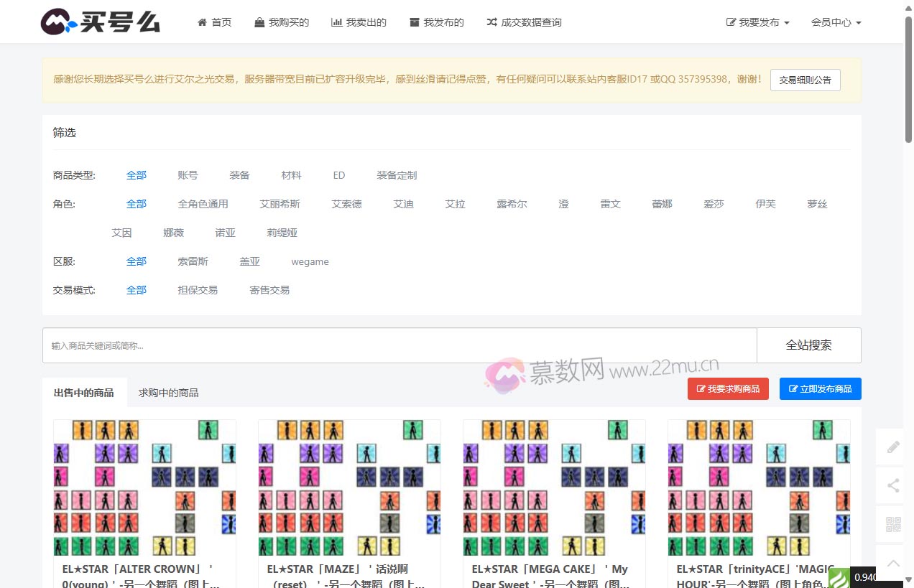Open 成交数据查询 with shuffle icon
The height and width of the screenshot is (588, 914).
pyautogui.click(x=524, y=22)
